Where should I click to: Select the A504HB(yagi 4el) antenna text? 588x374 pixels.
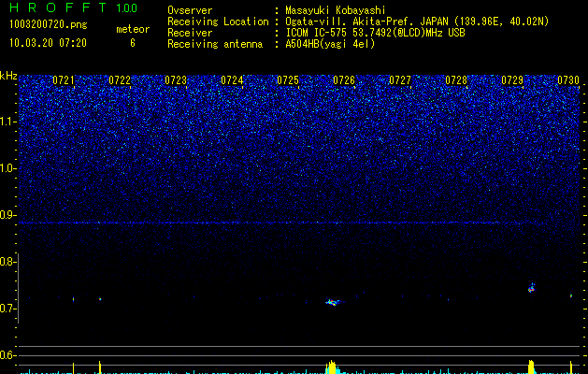pos(330,44)
